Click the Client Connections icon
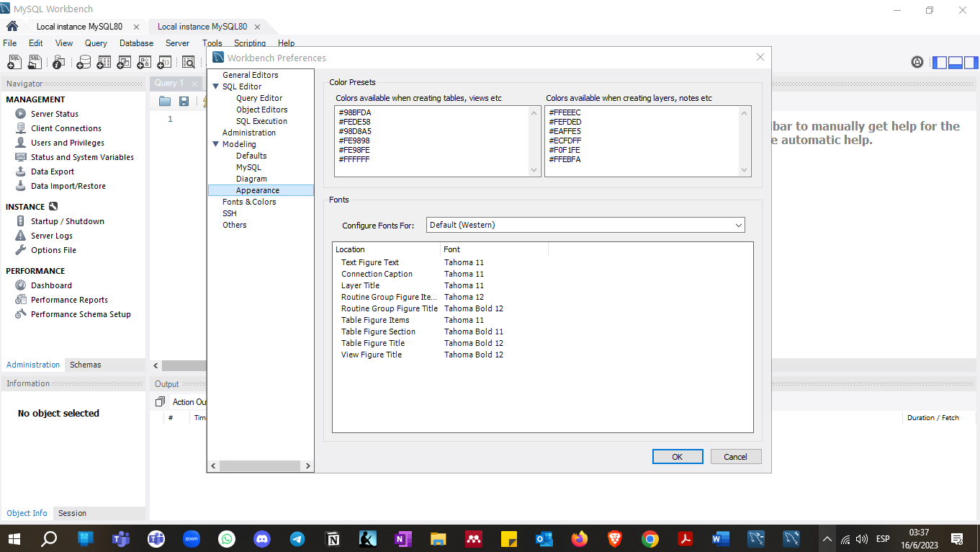 (20, 128)
